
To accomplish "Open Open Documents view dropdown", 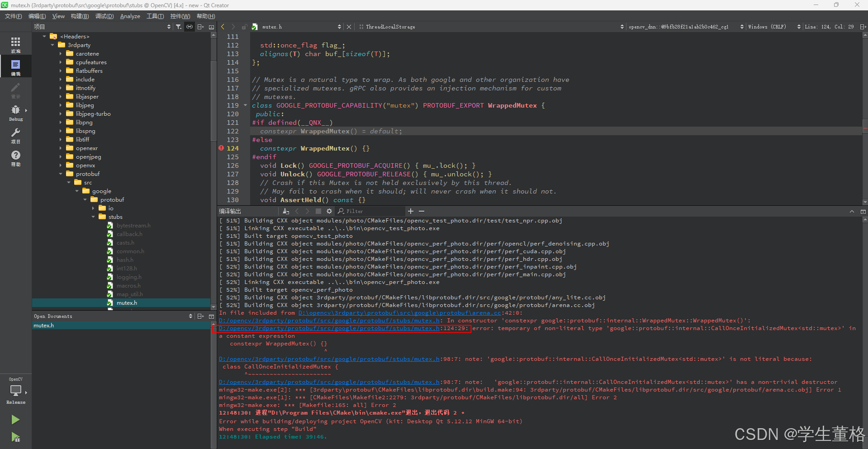I will point(190,316).
